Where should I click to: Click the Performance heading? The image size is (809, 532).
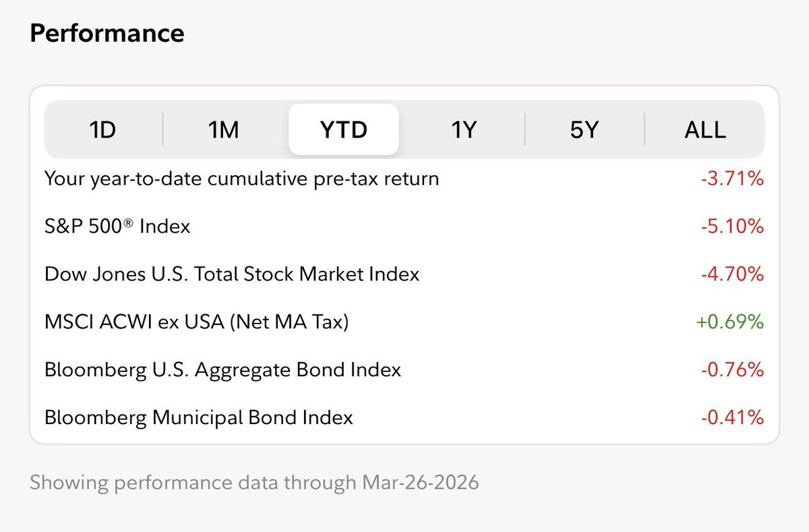click(107, 34)
